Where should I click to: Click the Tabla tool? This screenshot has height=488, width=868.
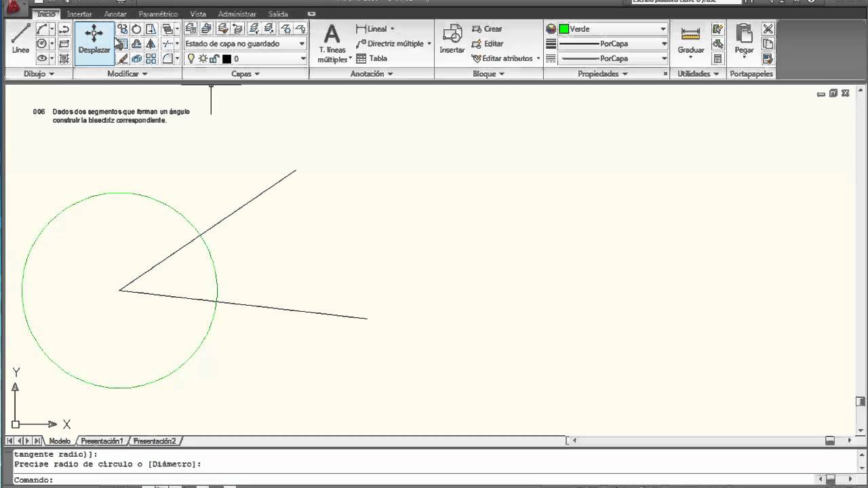pos(372,58)
